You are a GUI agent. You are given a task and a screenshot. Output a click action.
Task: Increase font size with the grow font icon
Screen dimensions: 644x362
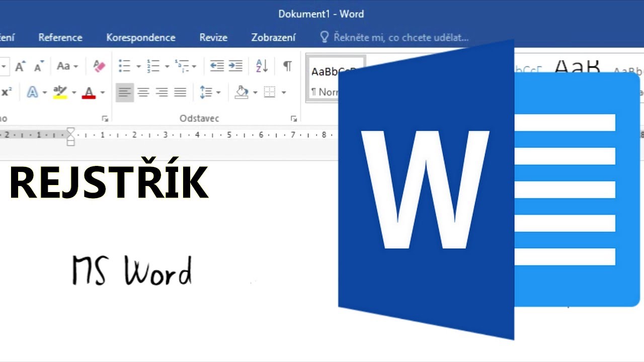click(x=21, y=66)
